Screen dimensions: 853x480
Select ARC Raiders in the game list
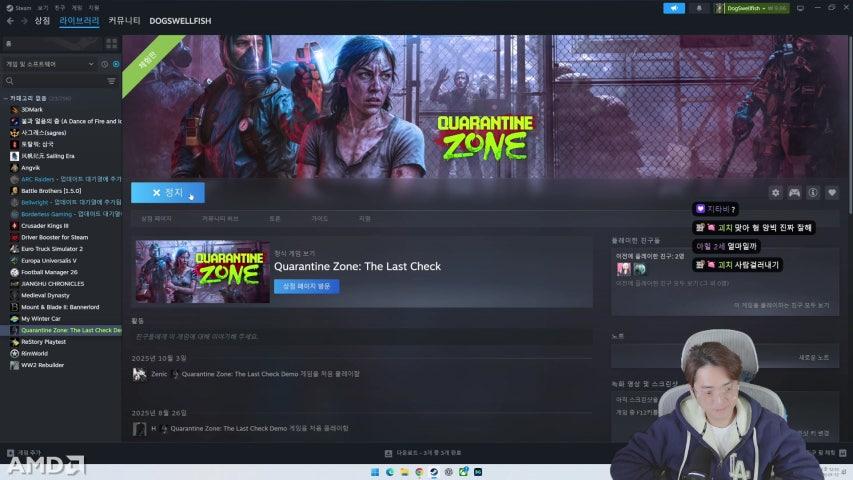pos(65,179)
